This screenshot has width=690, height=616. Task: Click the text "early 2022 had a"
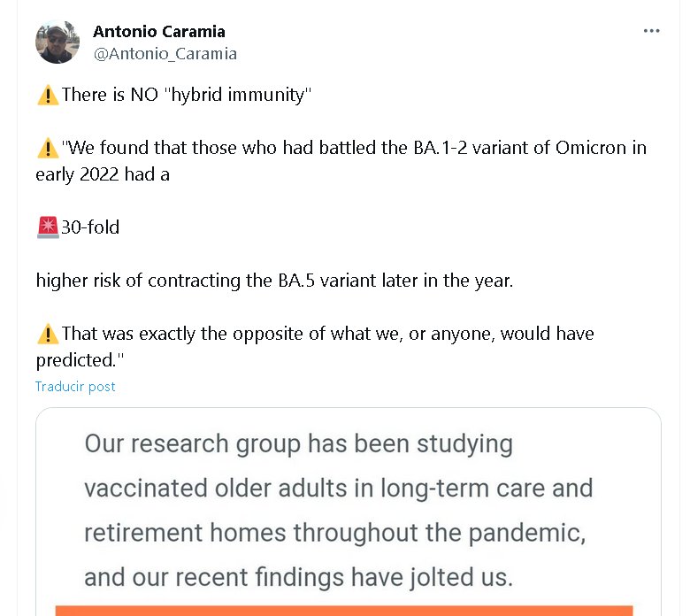103,174
